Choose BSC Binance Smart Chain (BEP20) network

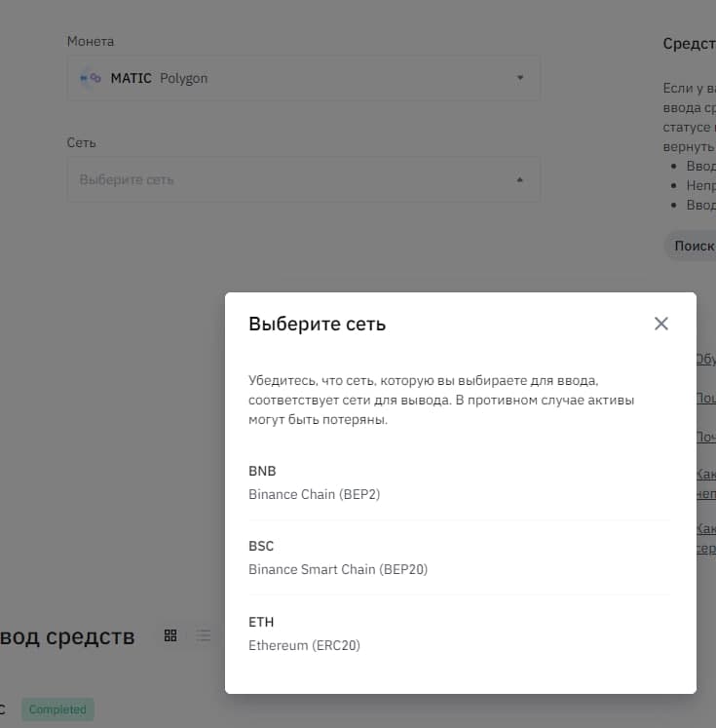click(460, 557)
